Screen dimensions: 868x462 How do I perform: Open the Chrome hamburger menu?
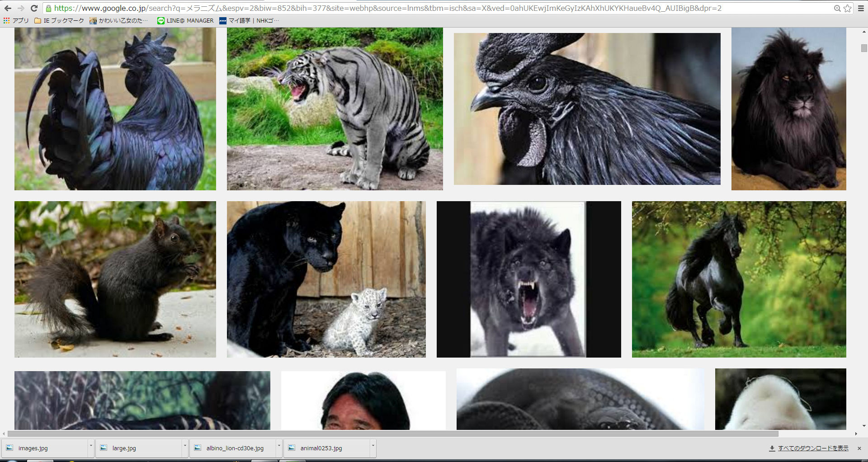pyautogui.click(x=861, y=9)
